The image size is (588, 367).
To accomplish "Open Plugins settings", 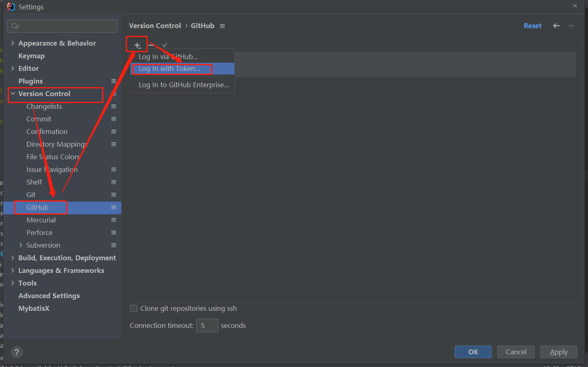I will coord(31,81).
